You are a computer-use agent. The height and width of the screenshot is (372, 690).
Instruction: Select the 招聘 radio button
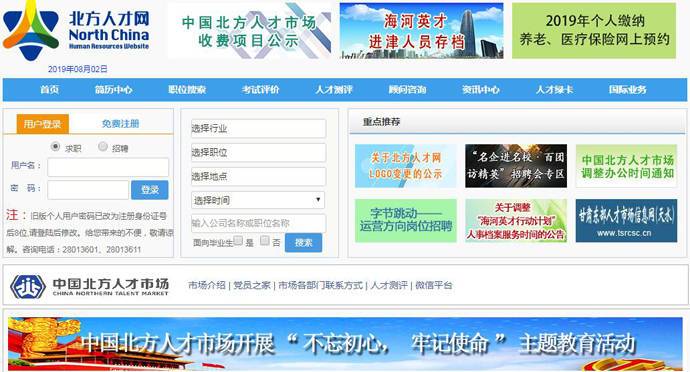tap(103, 146)
